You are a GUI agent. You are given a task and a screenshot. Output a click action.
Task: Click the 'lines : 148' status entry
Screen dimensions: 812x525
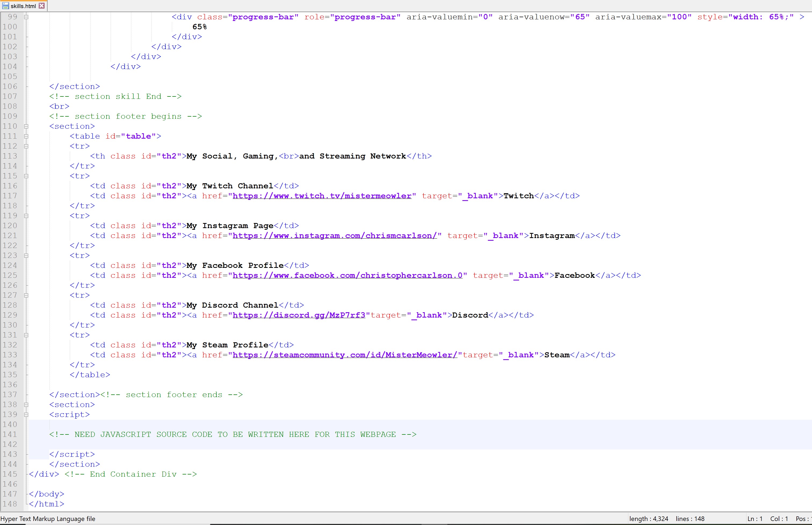point(690,519)
